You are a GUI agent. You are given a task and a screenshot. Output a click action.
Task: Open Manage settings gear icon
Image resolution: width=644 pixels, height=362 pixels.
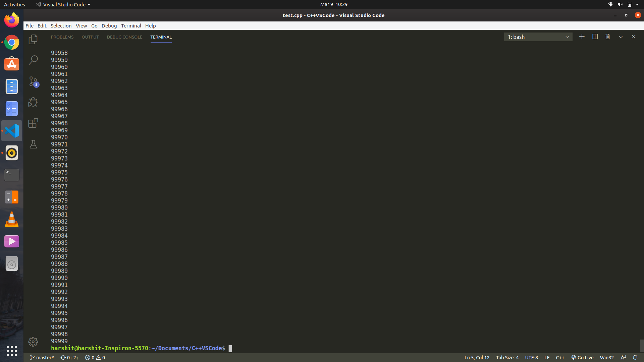pyautogui.click(x=33, y=342)
